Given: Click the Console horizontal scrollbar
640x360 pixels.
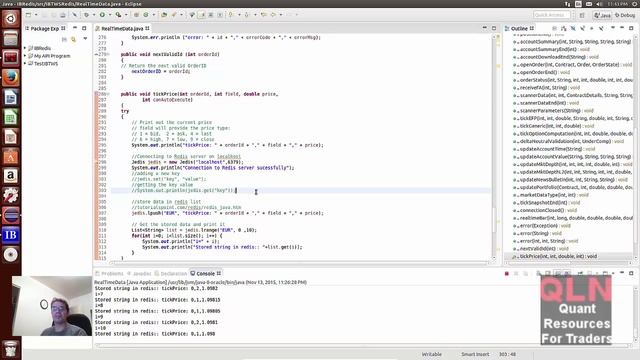Looking at the screenshot, I should point(363,345).
